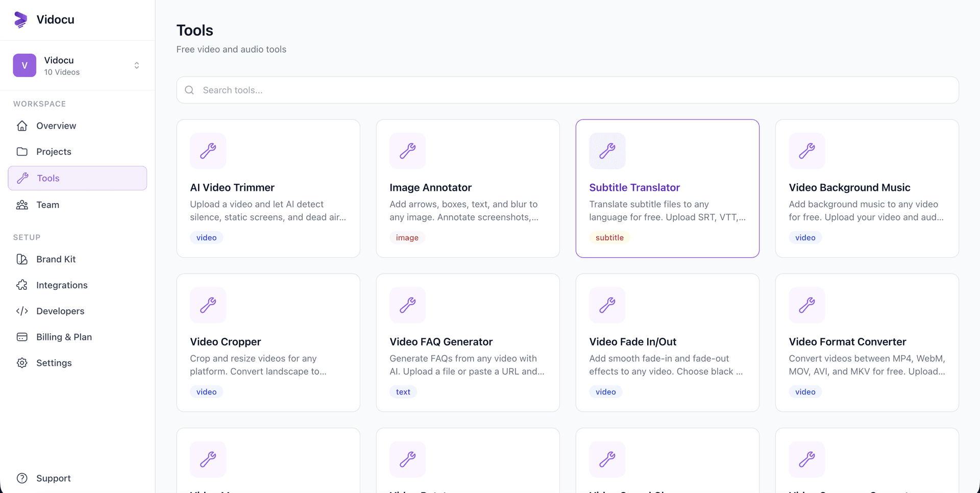Click the Vidocu logo icon

(20, 19)
